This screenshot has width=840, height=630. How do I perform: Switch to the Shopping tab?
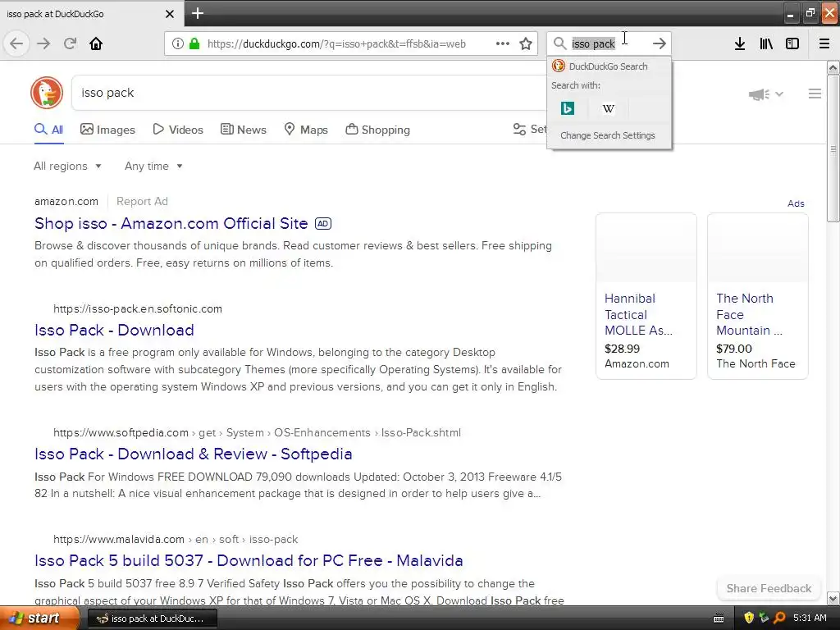(377, 130)
